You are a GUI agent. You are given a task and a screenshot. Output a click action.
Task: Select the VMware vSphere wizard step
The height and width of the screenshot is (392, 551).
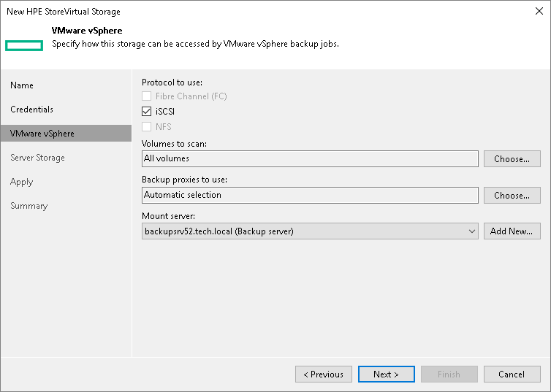[66, 134]
